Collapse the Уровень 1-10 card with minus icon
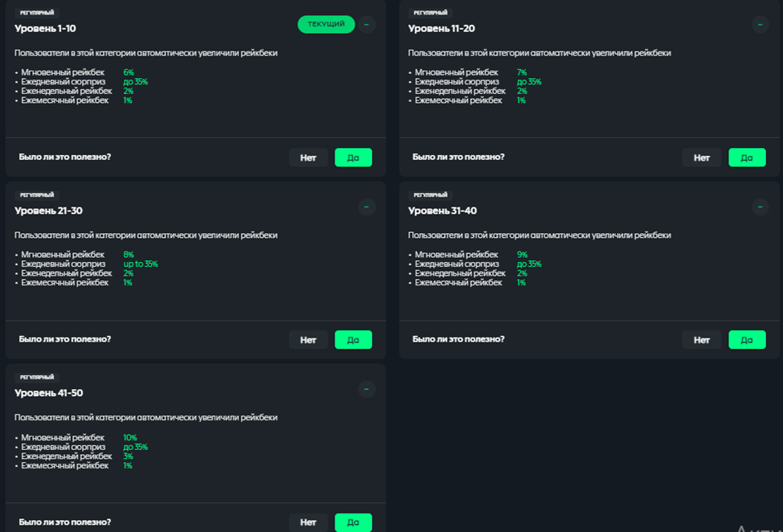The width and height of the screenshot is (783, 532). [x=367, y=24]
